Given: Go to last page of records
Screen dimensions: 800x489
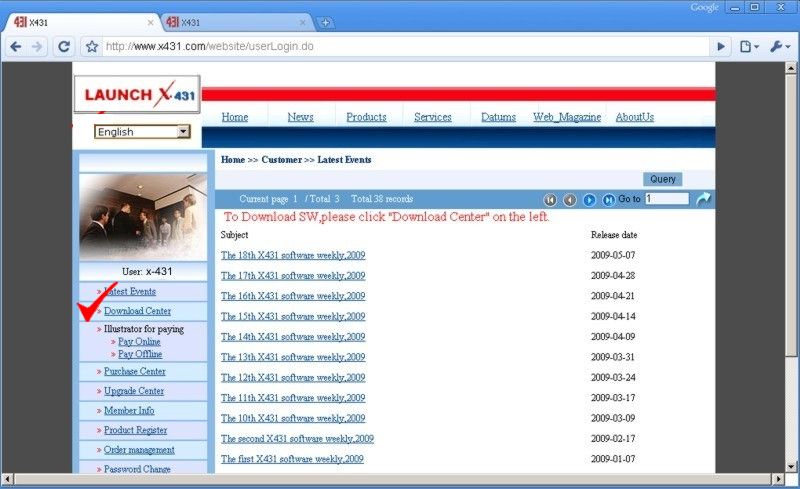Looking at the screenshot, I should tap(609, 200).
